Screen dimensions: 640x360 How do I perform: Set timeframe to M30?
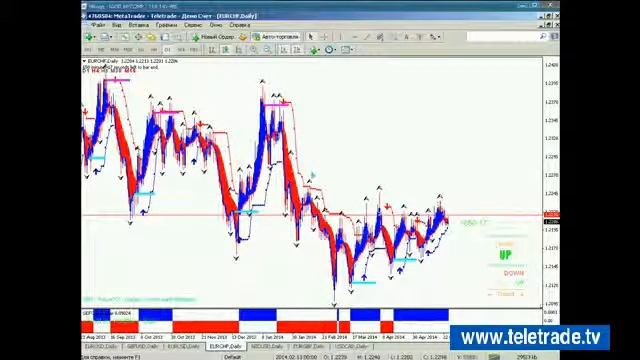pyautogui.click(x=128, y=49)
